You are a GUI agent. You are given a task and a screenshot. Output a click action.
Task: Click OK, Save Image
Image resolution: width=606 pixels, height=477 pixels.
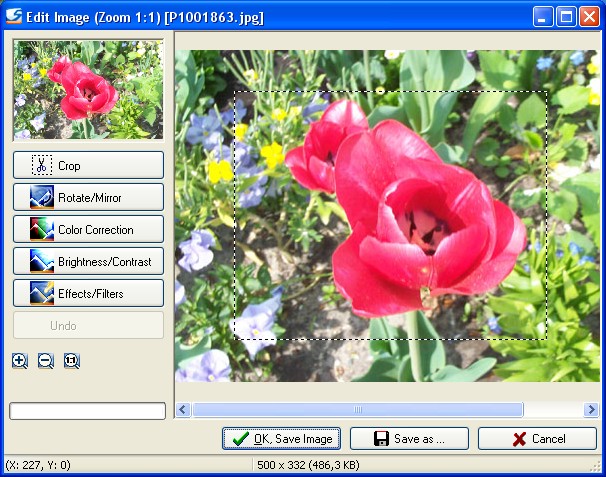tap(281, 439)
